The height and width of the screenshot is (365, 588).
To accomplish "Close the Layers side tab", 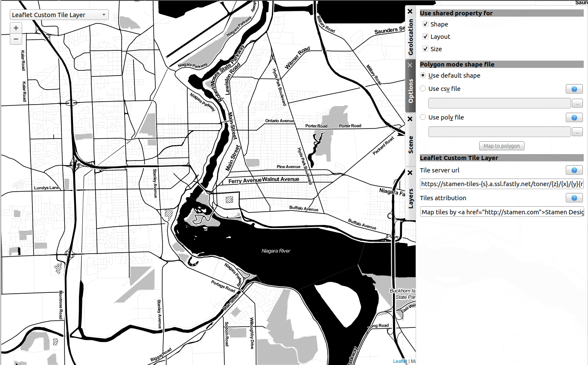I will (x=410, y=173).
